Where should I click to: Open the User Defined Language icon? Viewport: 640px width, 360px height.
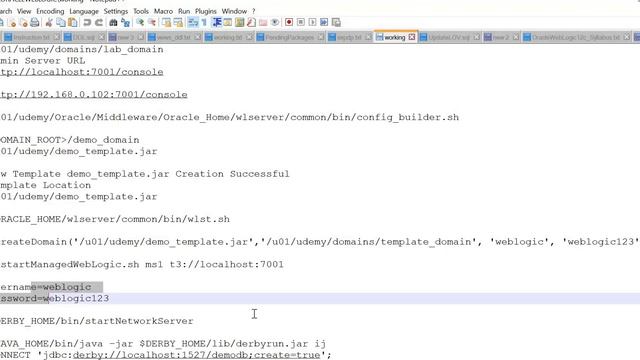[228, 22]
